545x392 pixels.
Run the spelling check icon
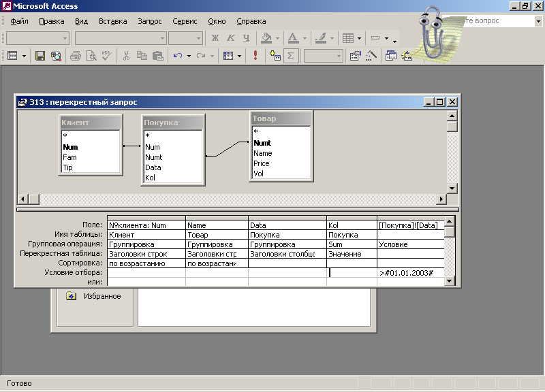click(107, 56)
